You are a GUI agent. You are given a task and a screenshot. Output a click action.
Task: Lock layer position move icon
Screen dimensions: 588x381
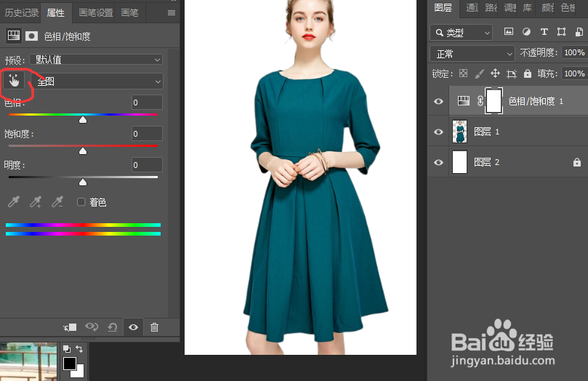click(496, 73)
